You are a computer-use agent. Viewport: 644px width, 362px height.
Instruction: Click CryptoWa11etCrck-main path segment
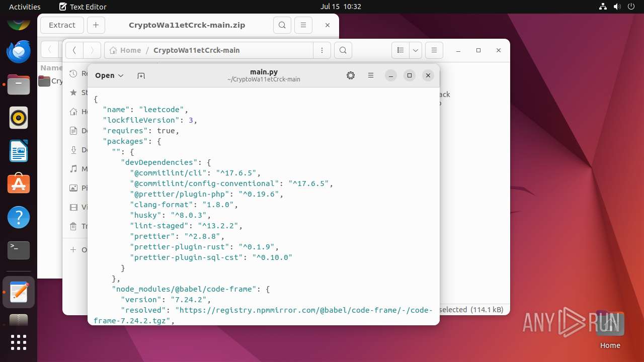click(196, 50)
